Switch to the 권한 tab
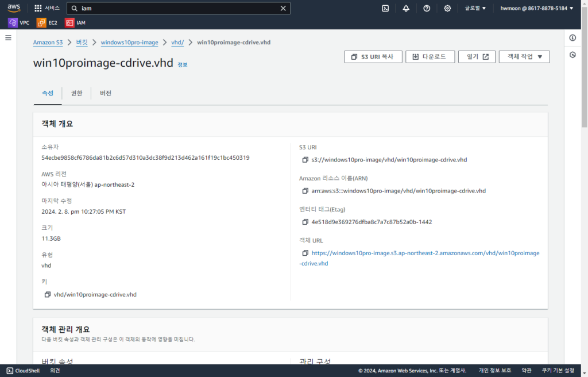This screenshot has height=377, width=588. pyautogui.click(x=76, y=93)
